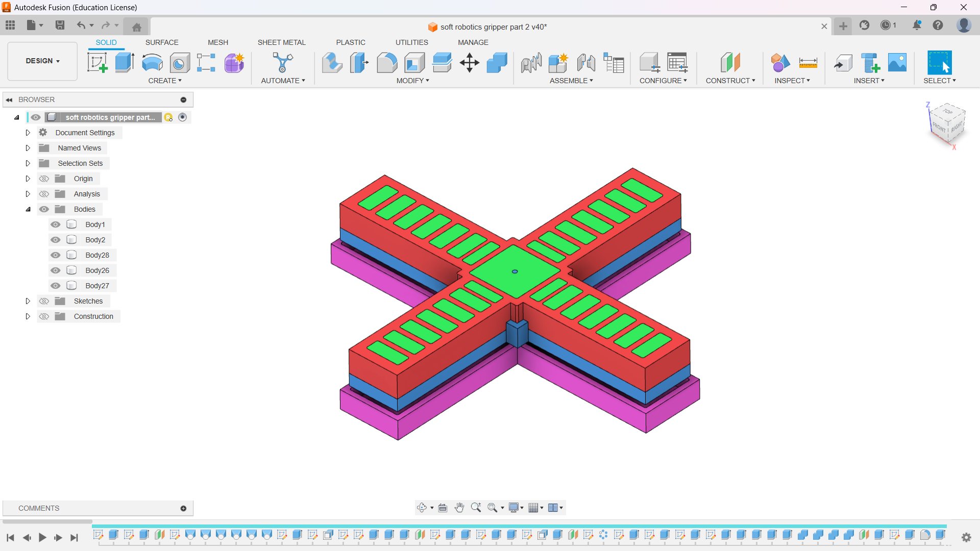Choose the Fillet tool in Modify
This screenshot has width=980, height=551.
coord(387,63)
